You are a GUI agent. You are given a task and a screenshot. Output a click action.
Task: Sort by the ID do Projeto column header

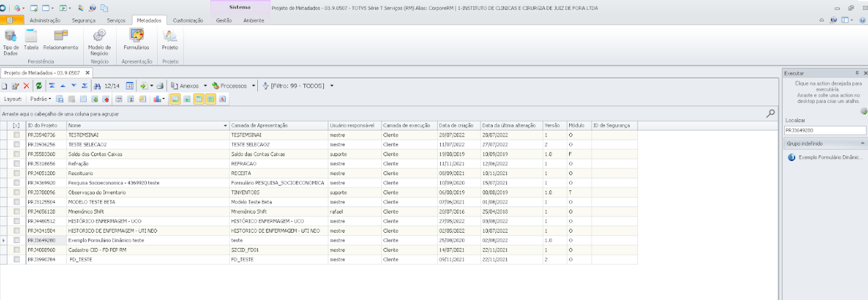46,125
